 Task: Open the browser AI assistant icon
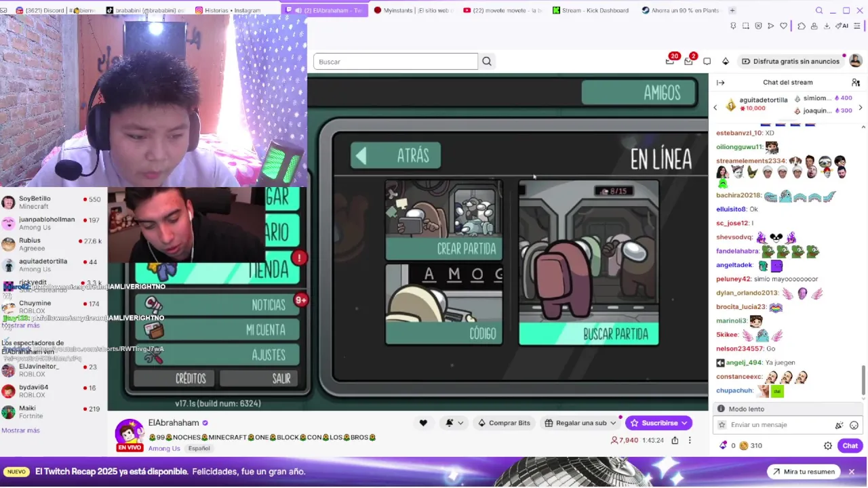(x=842, y=26)
